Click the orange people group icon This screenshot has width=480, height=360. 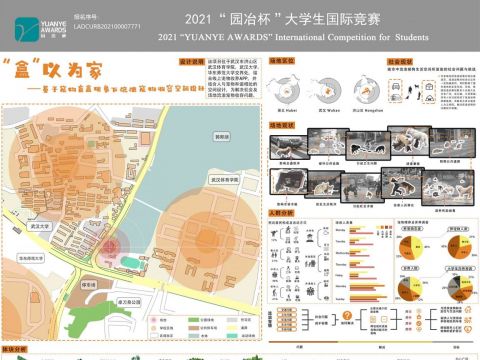tap(468, 320)
